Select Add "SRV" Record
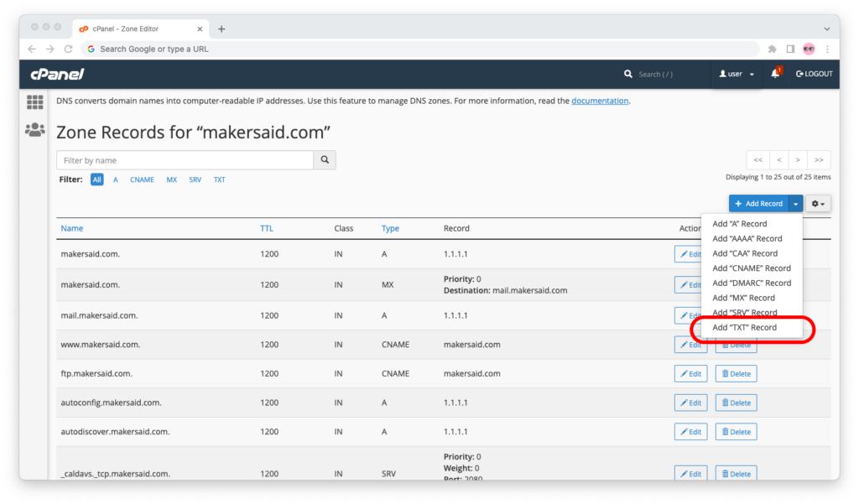859x504 pixels. pyautogui.click(x=745, y=312)
